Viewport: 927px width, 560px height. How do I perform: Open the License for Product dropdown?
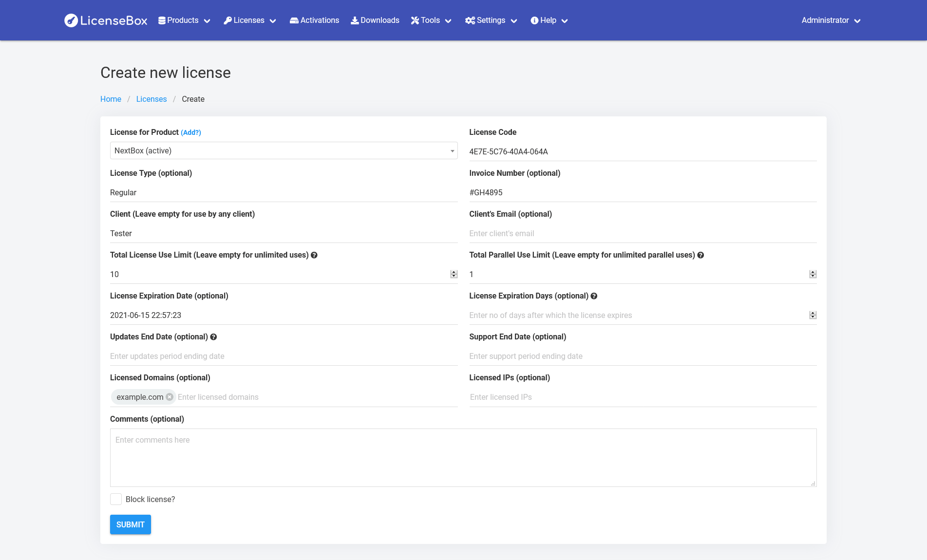pos(284,150)
